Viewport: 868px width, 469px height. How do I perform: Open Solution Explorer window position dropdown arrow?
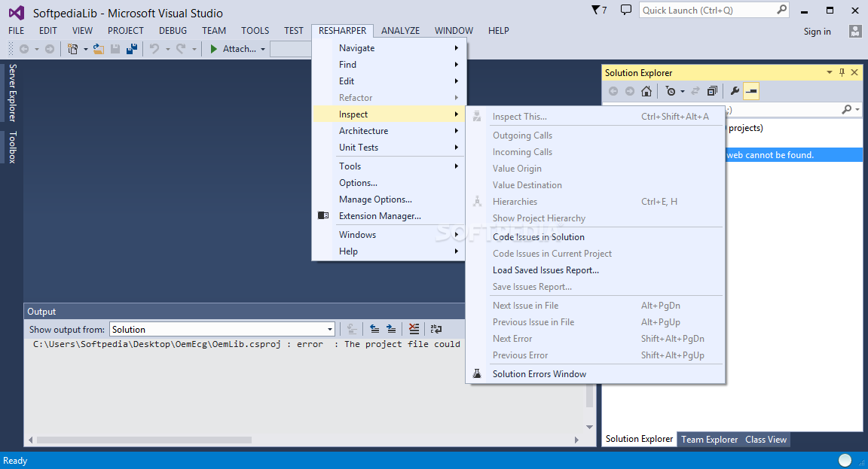tap(830, 72)
